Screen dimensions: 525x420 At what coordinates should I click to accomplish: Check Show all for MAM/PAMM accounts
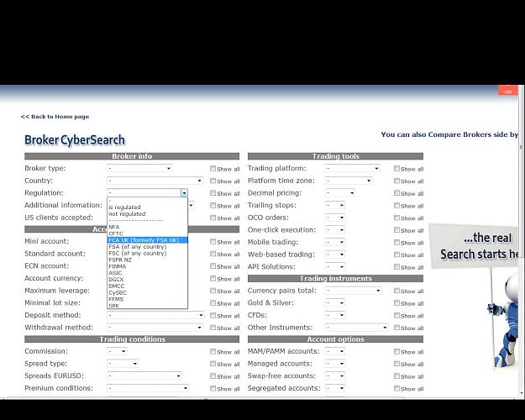pyautogui.click(x=396, y=351)
